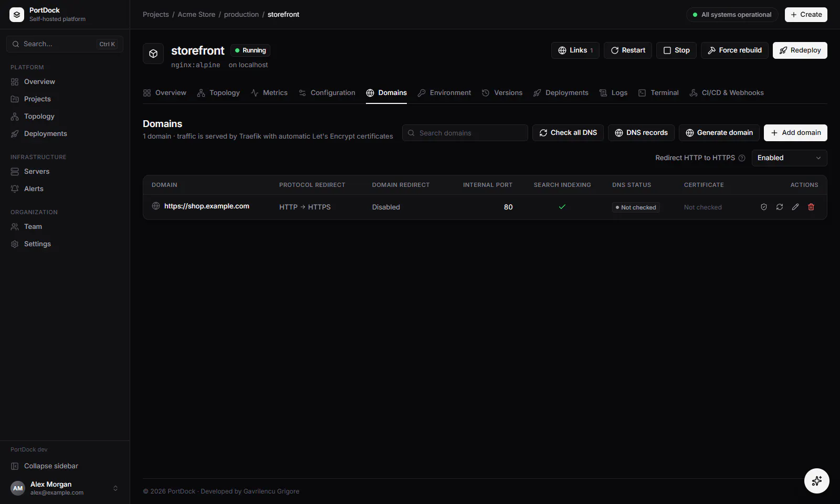840x504 pixels.
Task: Select the Environment tab
Action: [x=444, y=93]
